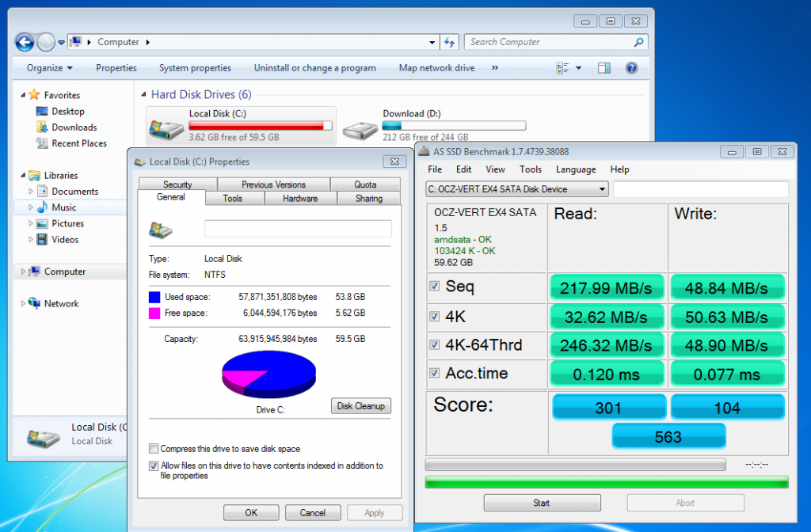
Task: Uncheck the Seq benchmark test checkbox
Action: 433,286
